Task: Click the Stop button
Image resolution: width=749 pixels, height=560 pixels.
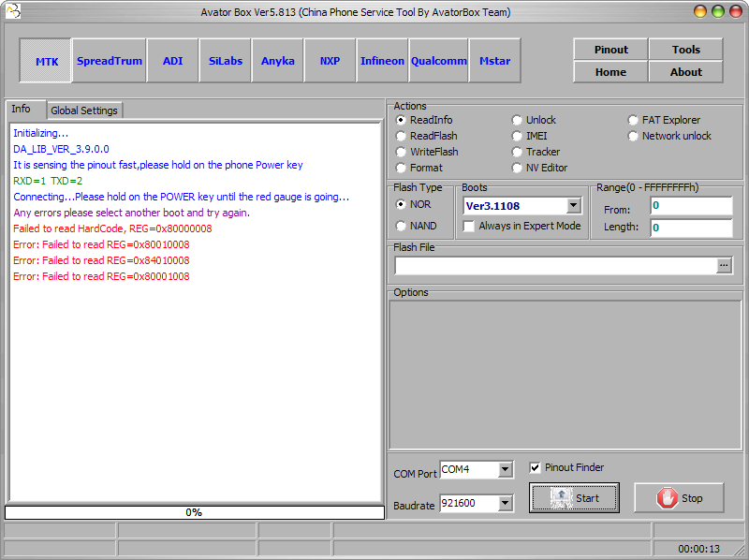Action: click(679, 498)
